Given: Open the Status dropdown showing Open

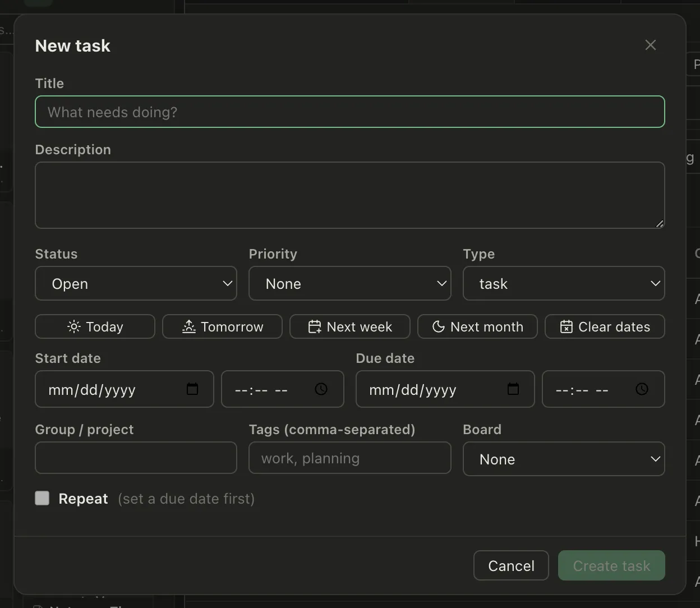Looking at the screenshot, I should click(x=136, y=283).
